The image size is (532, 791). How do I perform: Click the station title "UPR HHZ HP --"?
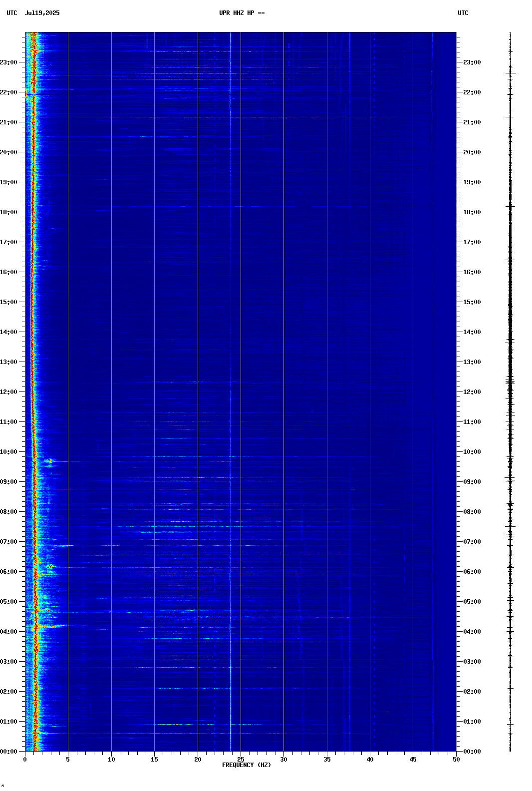tap(242, 13)
